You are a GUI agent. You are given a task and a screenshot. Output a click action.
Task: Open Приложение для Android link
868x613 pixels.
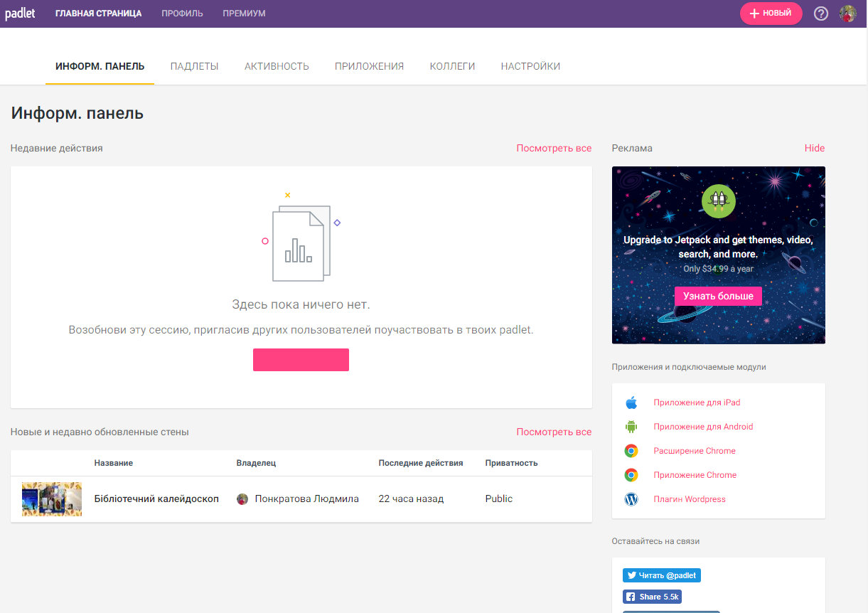(703, 427)
